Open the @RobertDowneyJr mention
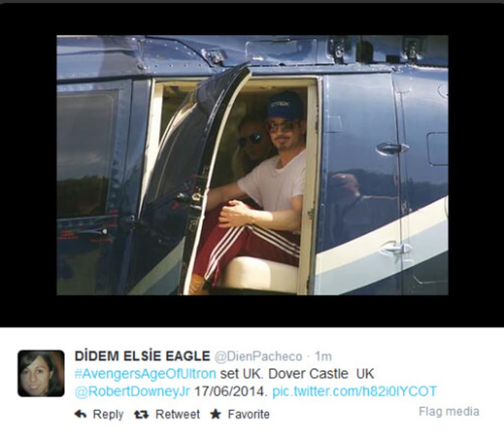This screenshot has width=504, height=438. (x=133, y=391)
